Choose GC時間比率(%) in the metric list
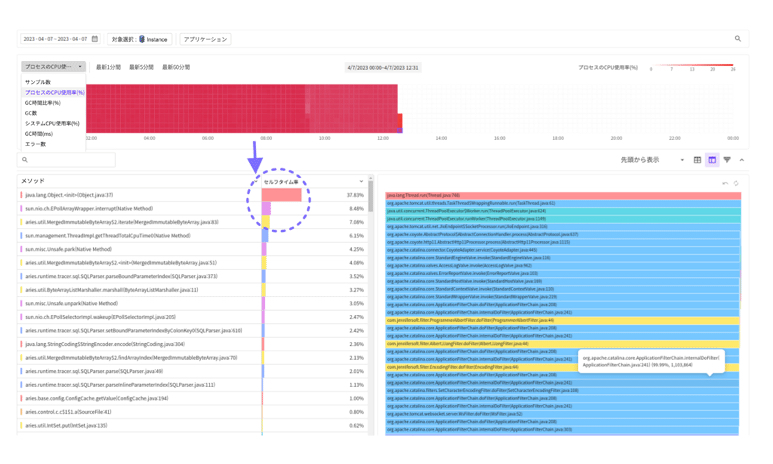 tap(43, 103)
